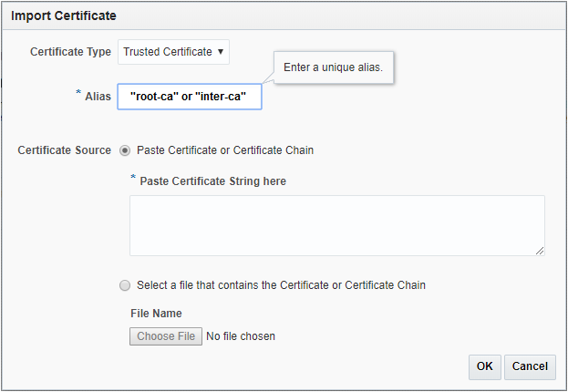Open the Certificate Type dropdown
The width and height of the screenshot is (568, 392).
173,52
